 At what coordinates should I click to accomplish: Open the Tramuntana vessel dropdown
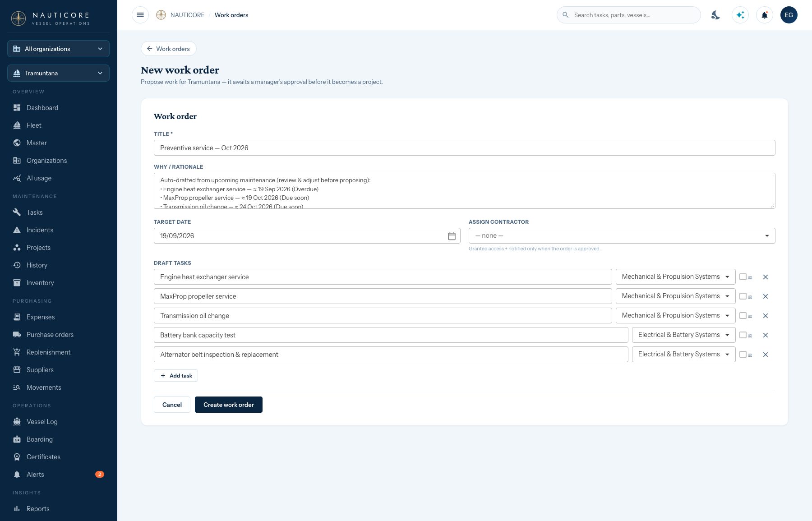click(x=58, y=73)
